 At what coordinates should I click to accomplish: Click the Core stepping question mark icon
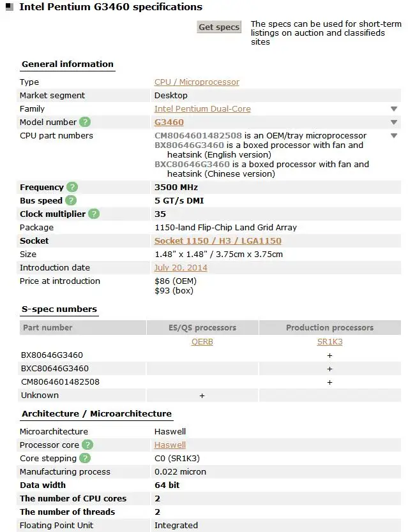tap(84, 458)
